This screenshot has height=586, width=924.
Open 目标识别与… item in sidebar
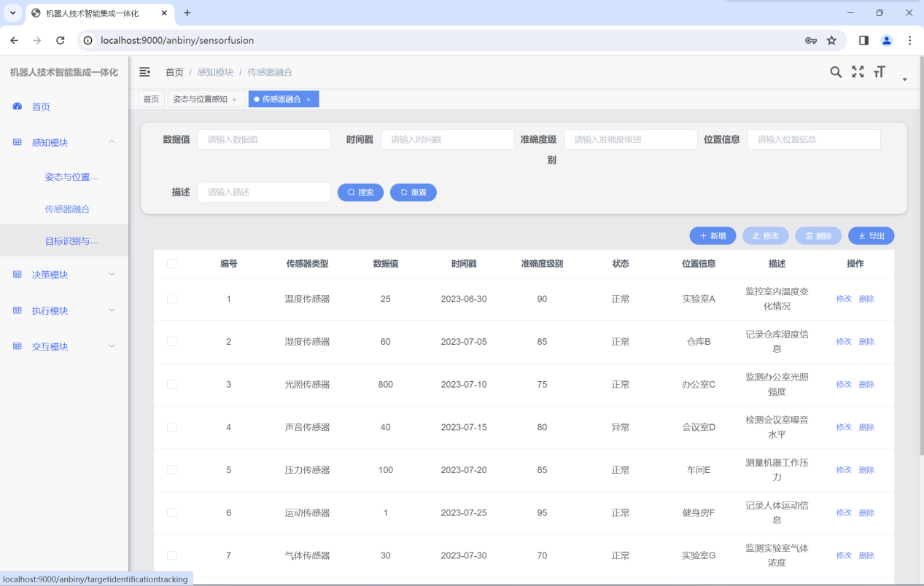coord(71,241)
